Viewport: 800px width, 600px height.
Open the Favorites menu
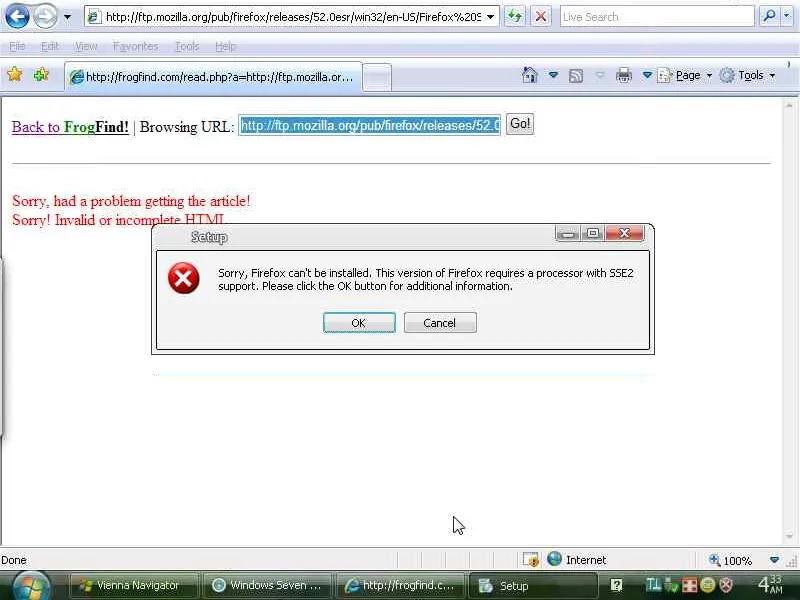[x=136, y=46]
